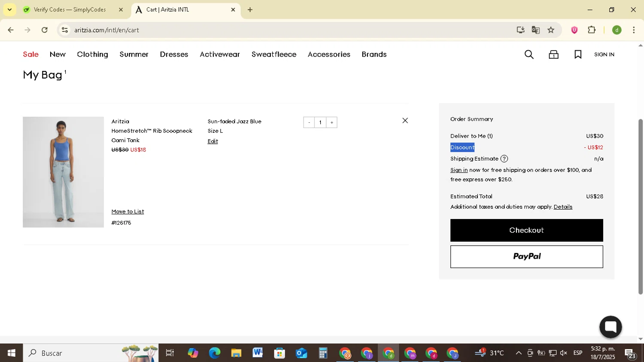Pay with the PayPal button
The image size is (644, 362).
pos(526,256)
